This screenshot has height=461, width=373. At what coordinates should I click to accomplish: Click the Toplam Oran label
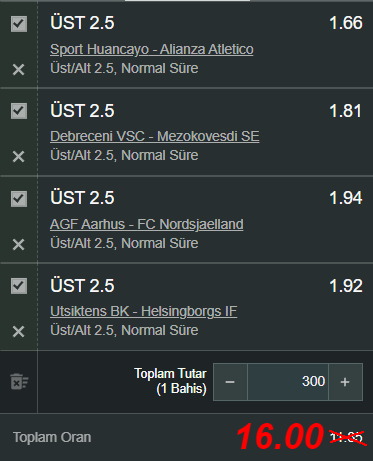52,437
